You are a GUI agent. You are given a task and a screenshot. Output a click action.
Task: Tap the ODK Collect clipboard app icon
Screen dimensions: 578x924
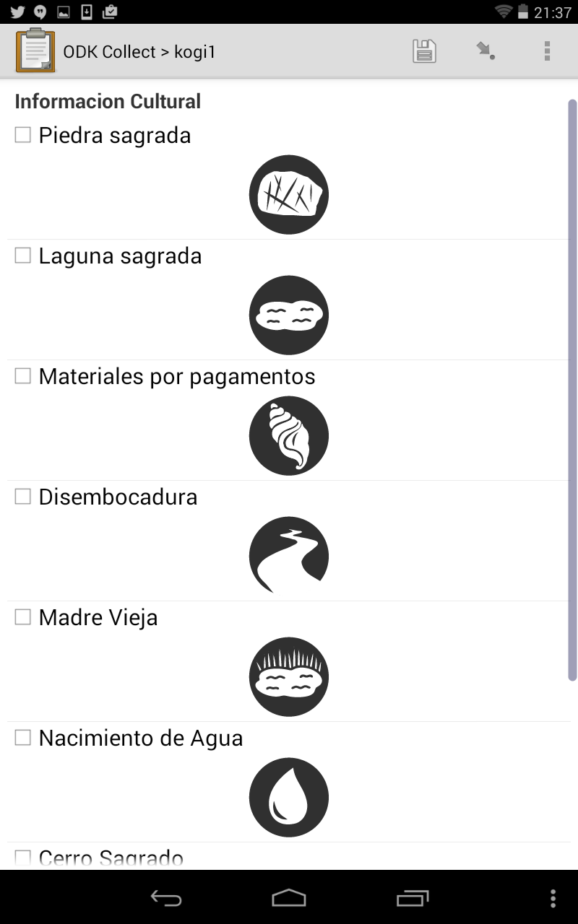click(35, 51)
